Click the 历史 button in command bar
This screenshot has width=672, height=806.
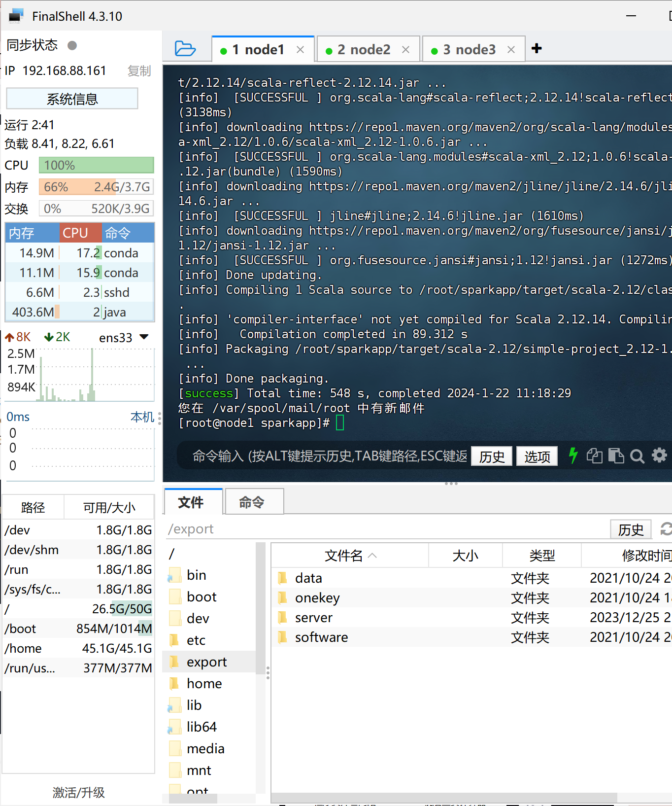(492, 456)
